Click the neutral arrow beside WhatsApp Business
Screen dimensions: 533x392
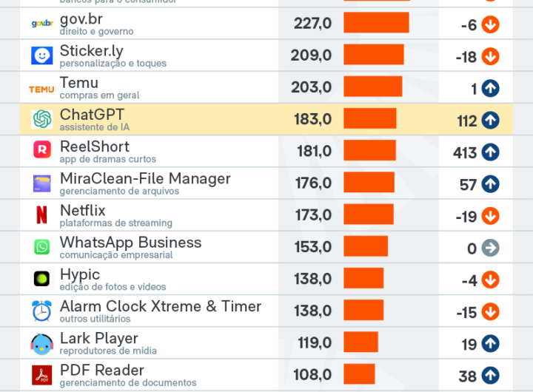coord(490,249)
